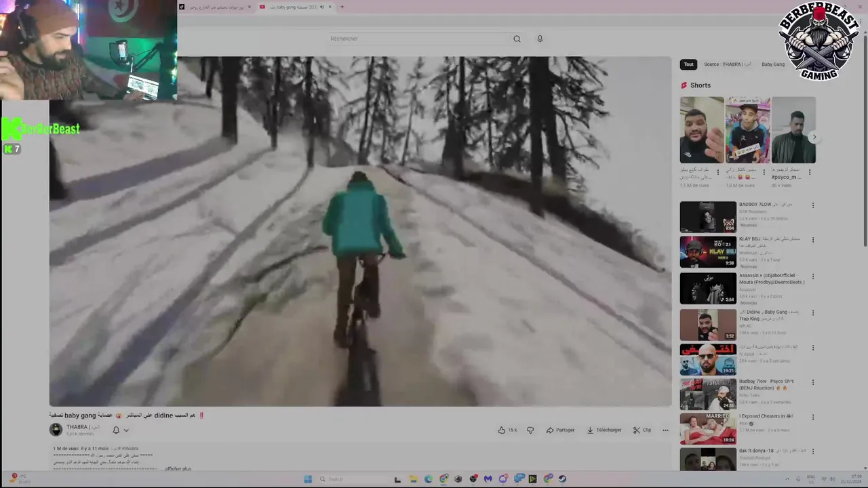This screenshot has width=868, height=488.
Task: Open options menu for the Assassin Mouta video
Action: tap(812, 277)
